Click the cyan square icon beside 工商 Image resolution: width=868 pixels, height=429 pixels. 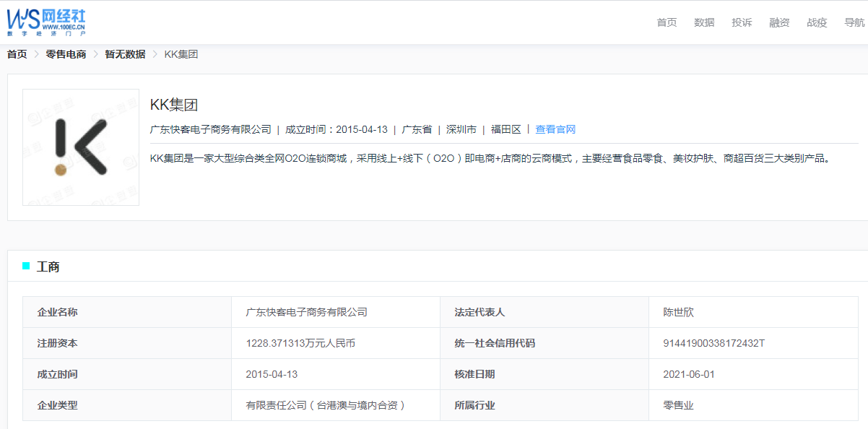[x=26, y=266]
